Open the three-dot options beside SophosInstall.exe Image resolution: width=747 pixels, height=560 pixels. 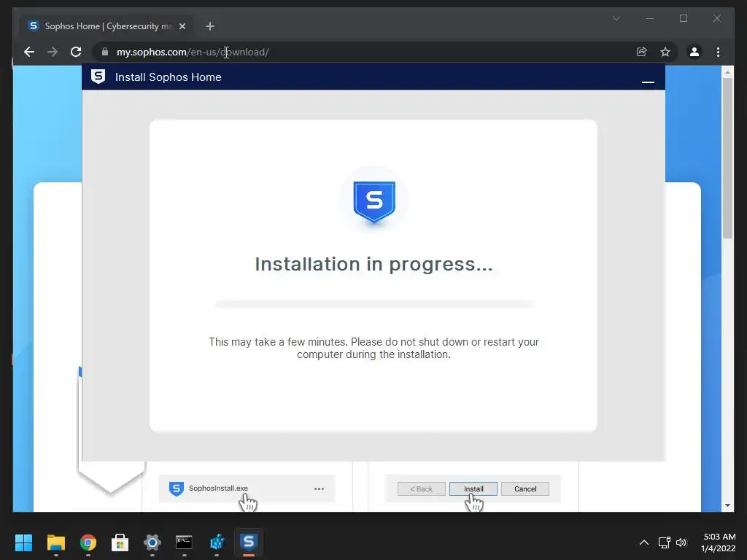(x=320, y=489)
